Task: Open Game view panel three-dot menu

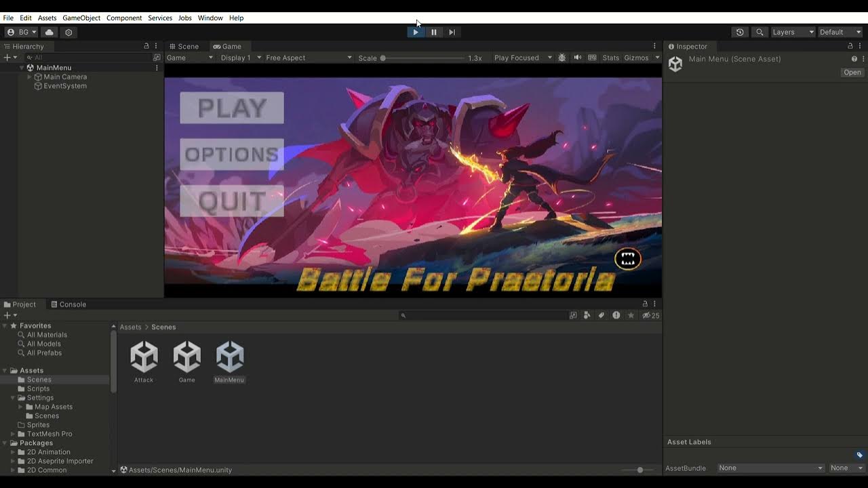Action: pyautogui.click(x=654, y=46)
